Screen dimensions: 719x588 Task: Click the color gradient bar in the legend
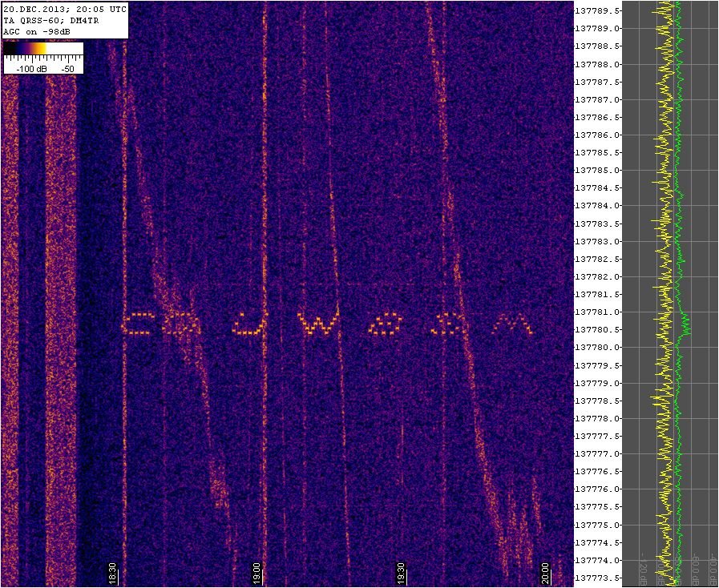pos(43,49)
